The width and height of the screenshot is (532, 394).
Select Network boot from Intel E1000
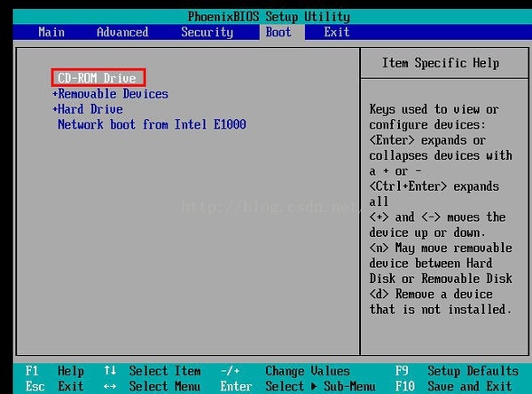[152, 124]
